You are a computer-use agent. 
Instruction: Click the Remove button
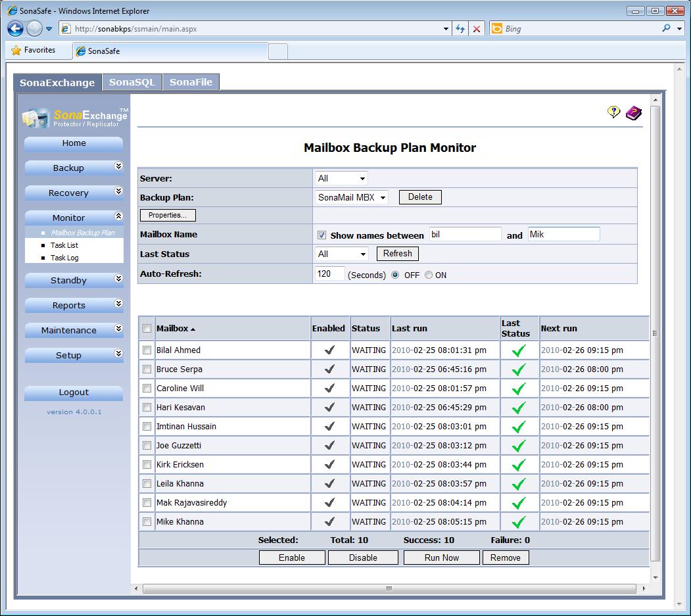[x=506, y=557]
